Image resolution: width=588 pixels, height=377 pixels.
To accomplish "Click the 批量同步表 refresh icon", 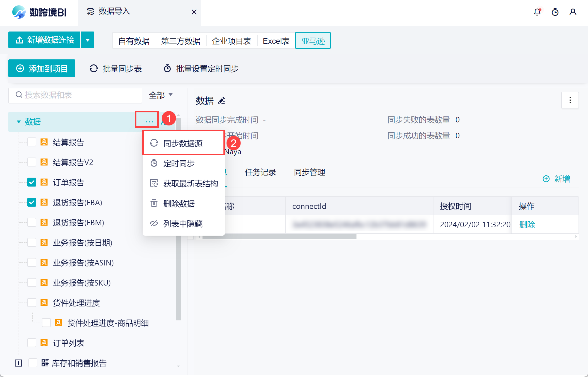I will (x=94, y=69).
